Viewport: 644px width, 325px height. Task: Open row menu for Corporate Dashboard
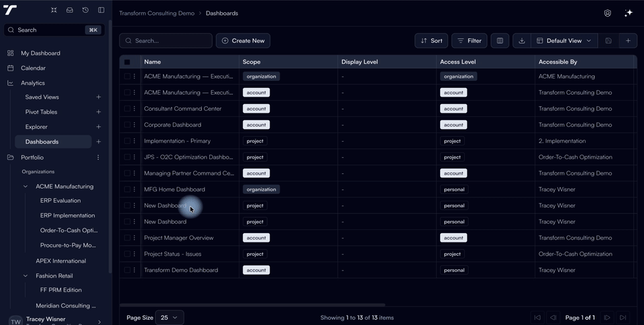(x=134, y=124)
